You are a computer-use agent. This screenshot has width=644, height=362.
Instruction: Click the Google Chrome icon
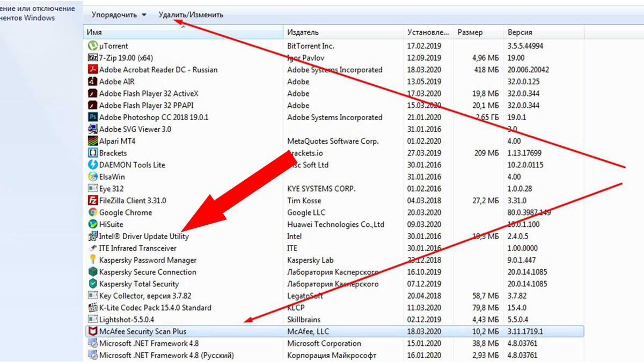coord(92,212)
